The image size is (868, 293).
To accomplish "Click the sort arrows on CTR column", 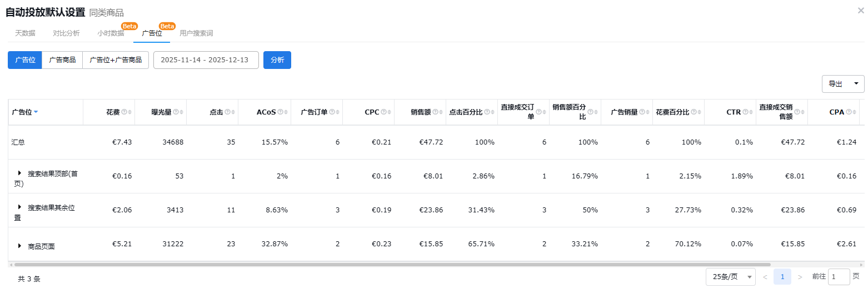I will (x=750, y=112).
